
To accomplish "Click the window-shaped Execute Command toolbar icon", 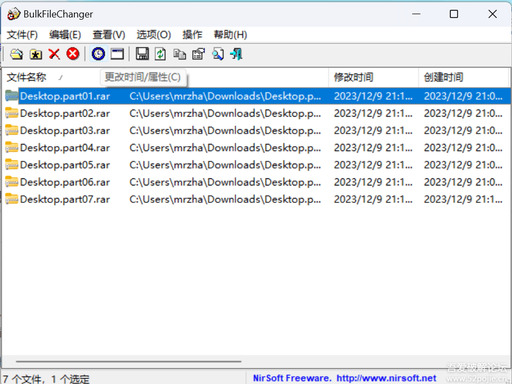I will point(117,54).
